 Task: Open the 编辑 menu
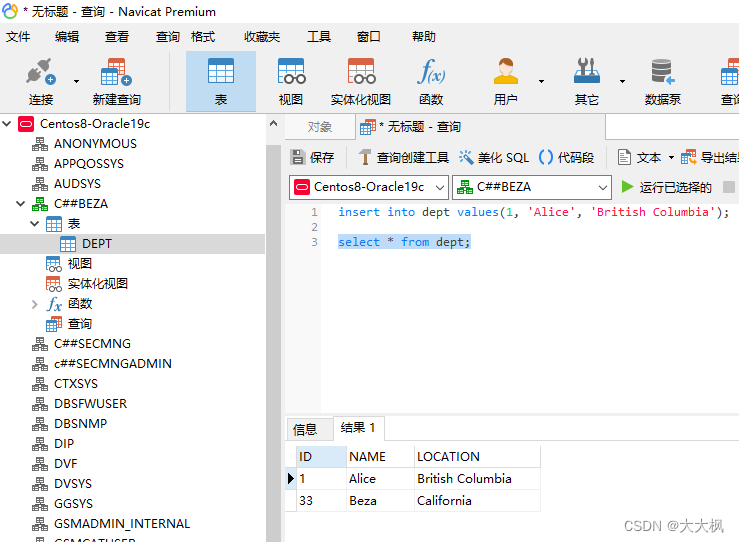(67, 37)
